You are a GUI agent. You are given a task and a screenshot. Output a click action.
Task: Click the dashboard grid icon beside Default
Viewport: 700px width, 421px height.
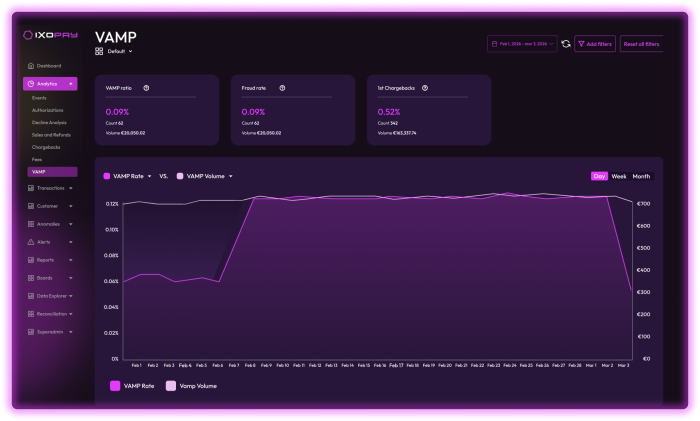100,51
